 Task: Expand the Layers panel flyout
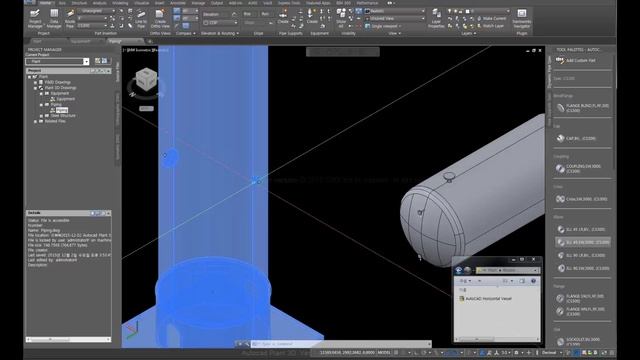tap(469, 33)
